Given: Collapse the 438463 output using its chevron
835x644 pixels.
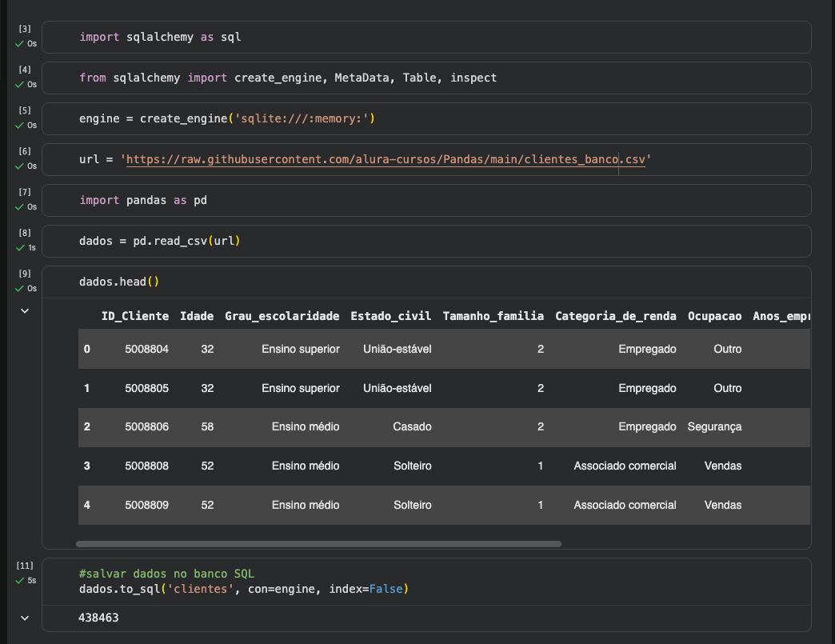Looking at the screenshot, I should click(x=25, y=618).
